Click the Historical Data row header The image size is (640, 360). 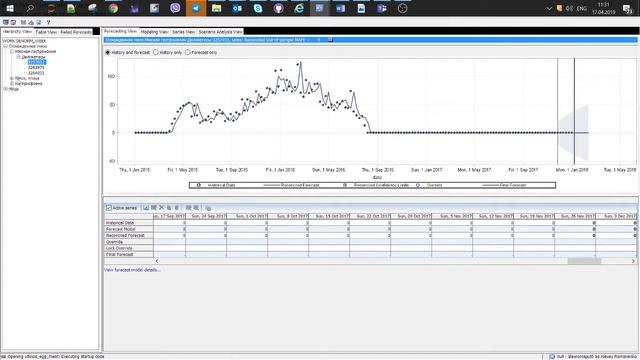(129, 223)
